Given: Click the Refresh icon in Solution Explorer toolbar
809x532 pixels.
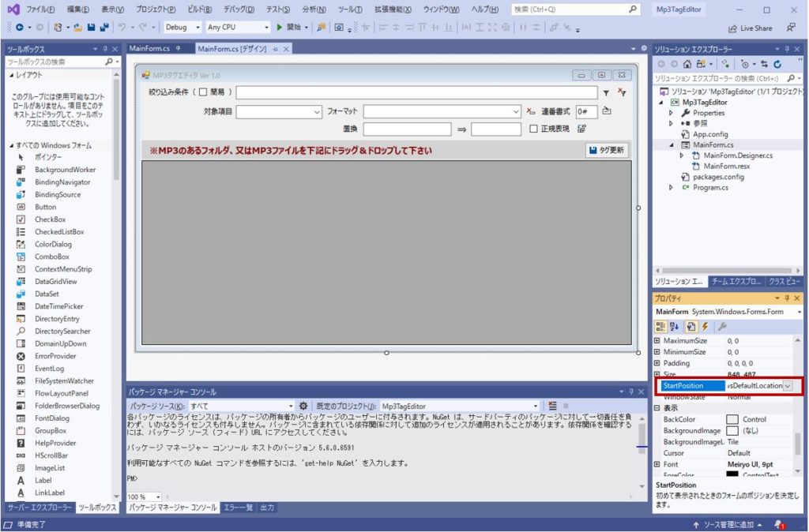Looking at the screenshot, I should pyautogui.click(x=777, y=64).
